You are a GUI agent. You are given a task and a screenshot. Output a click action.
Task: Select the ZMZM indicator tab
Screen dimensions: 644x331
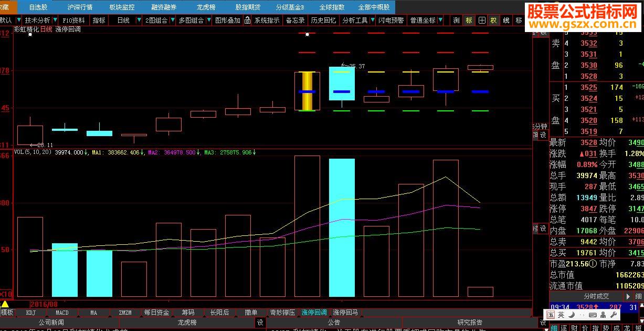tap(125, 313)
